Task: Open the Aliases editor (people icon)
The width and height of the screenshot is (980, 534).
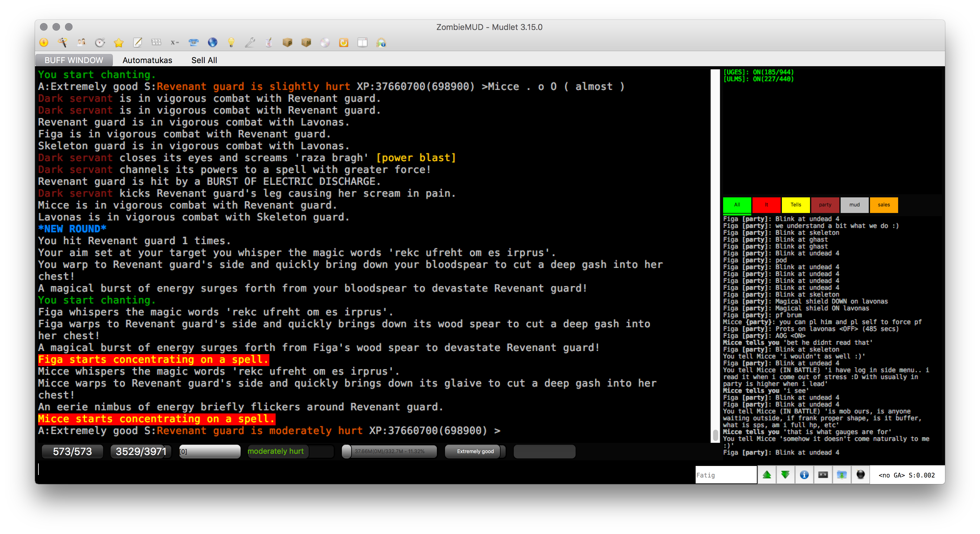Action: (x=81, y=42)
